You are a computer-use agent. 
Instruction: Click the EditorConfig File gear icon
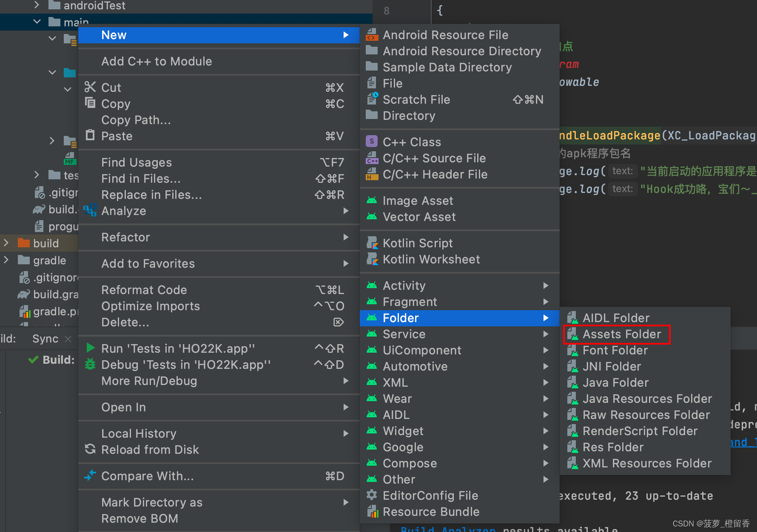(x=372, y=495)
